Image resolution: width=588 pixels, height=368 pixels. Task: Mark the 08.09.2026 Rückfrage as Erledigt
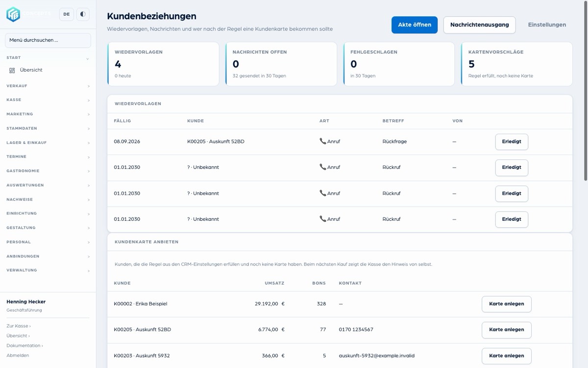point(512,142)
